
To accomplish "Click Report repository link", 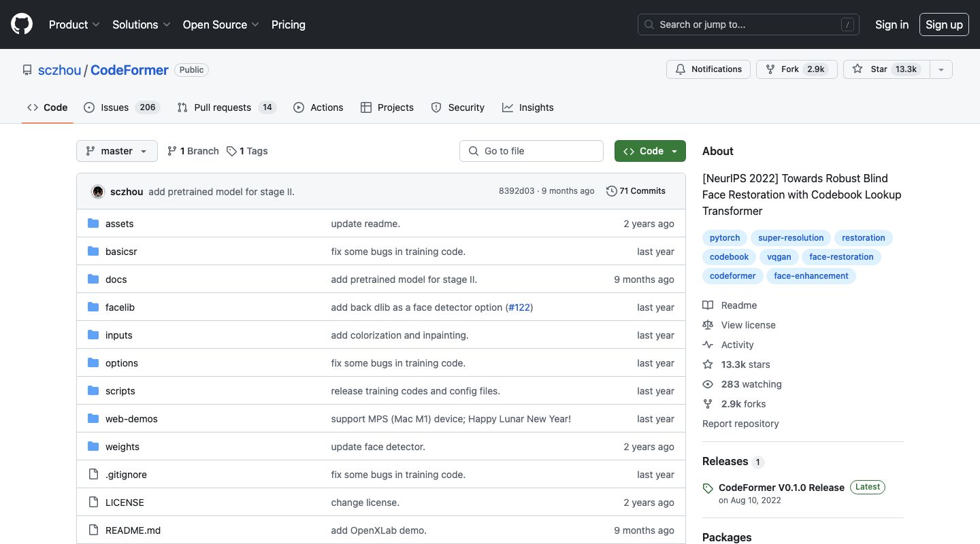I will (740, 424).
